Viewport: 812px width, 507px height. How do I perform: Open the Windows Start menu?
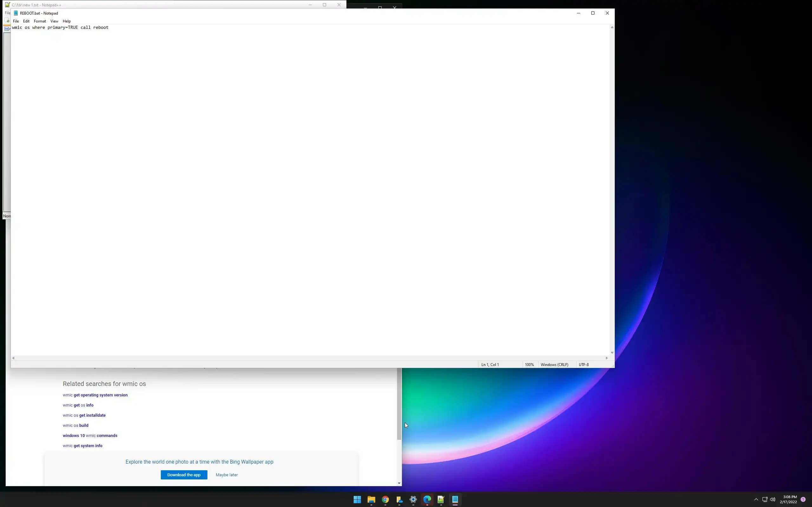tap(357, 500)
